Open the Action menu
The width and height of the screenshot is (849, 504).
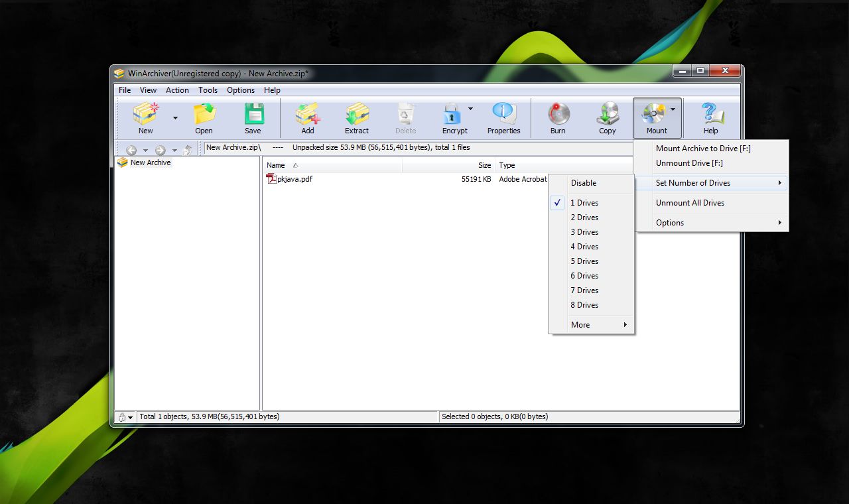[177, 90]
